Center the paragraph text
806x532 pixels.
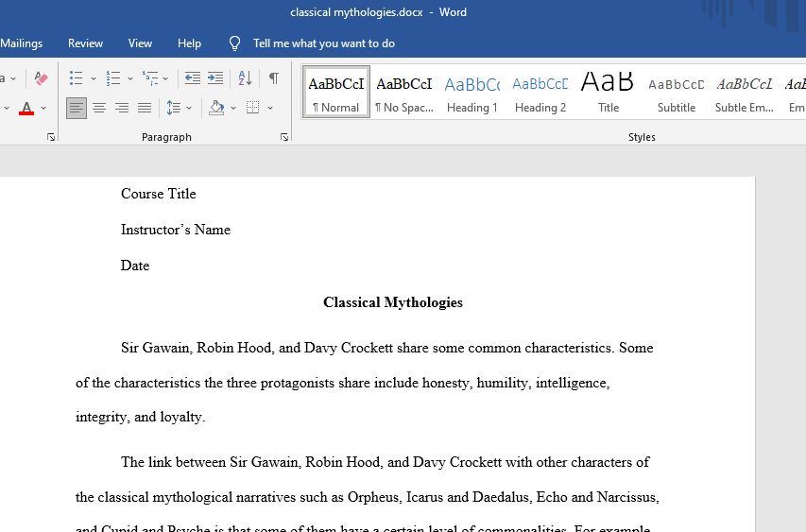tap(99, 108)
